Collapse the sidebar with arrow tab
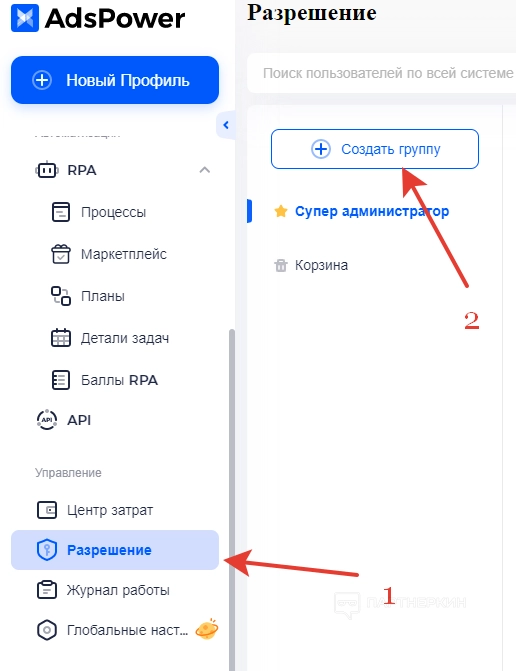 pyautogui.click(x=226, y=125)
